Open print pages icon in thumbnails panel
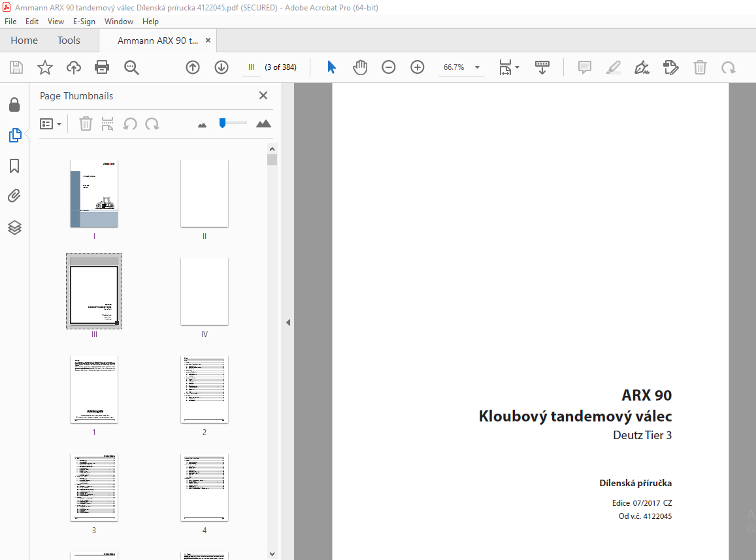 107,124
